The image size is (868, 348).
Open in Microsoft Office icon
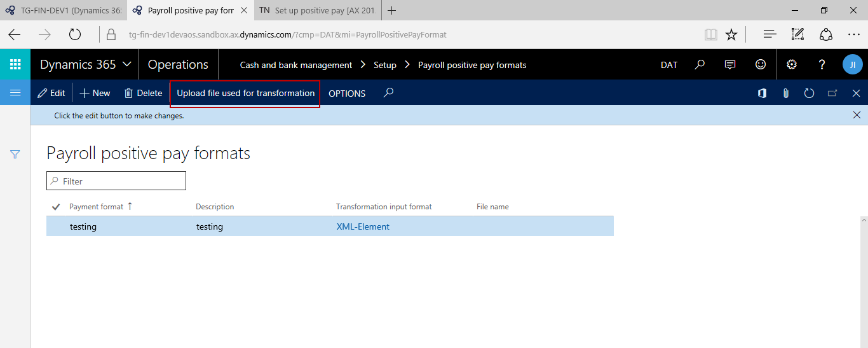pos(762,94)
